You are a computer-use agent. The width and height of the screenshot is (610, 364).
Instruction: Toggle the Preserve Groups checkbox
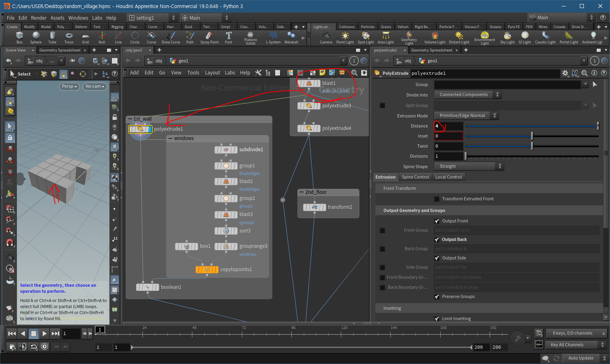pyautogui.click(x=437, y=296)
